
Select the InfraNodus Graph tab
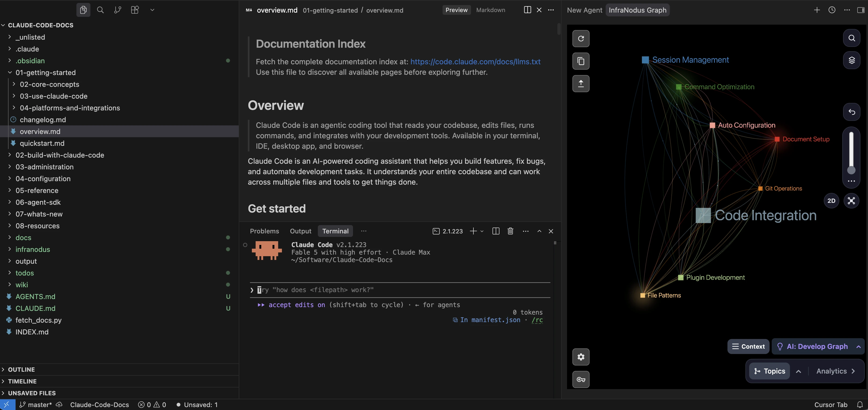tap(638, 10)
